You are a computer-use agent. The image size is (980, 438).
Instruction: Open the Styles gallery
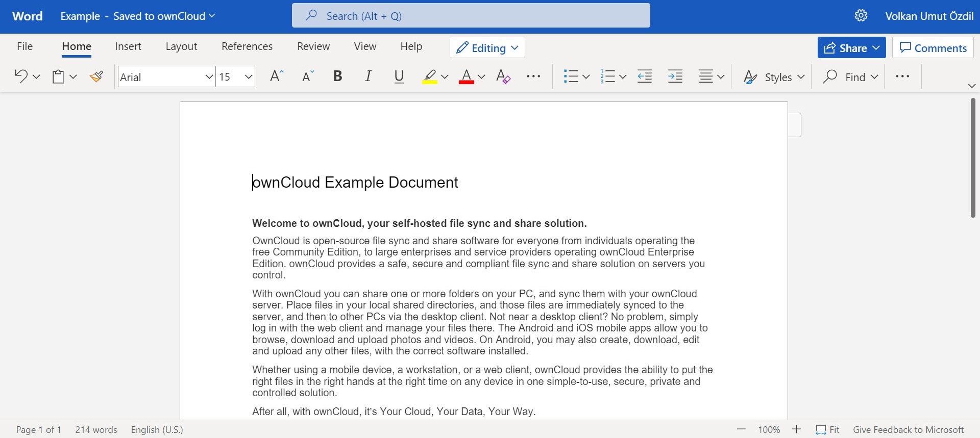pos(774,77)
